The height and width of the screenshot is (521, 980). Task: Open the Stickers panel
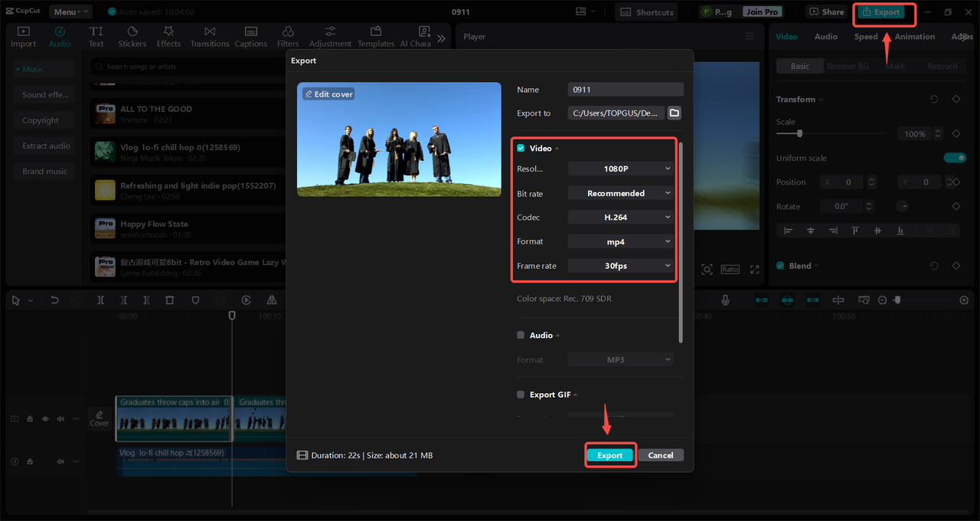[x=132, y=37]
